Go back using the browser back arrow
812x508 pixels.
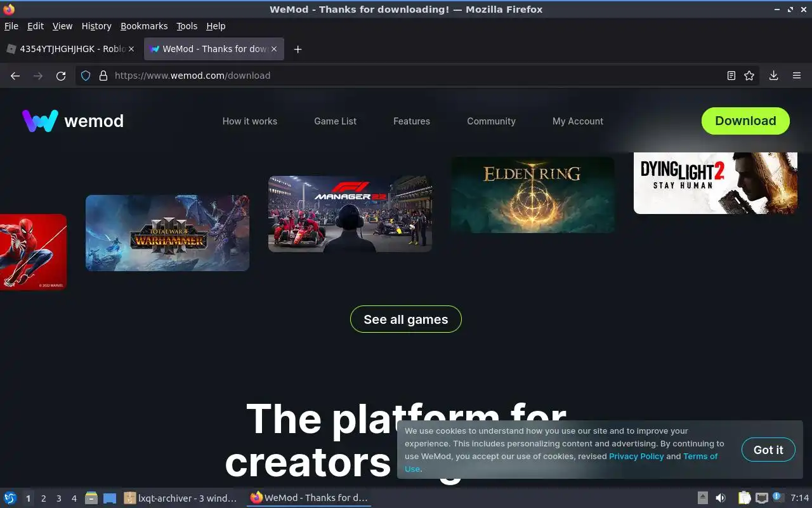[x=15, y=76]
